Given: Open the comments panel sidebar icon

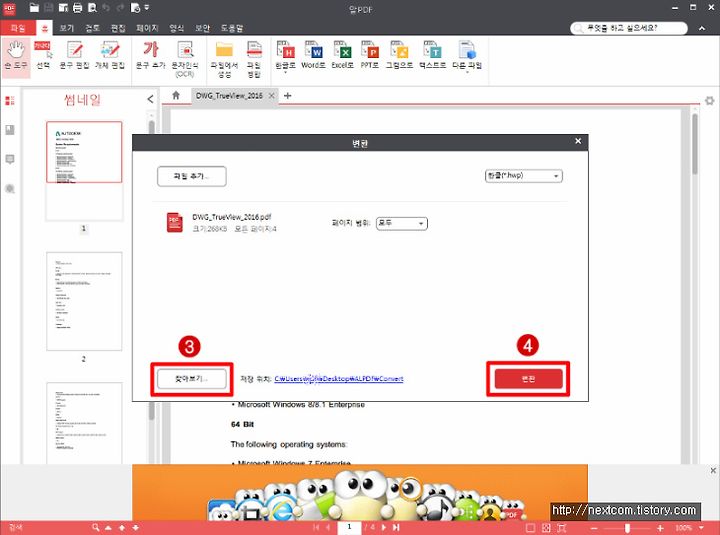Looking at the screenshot, I should pyautogui.click(x=10, y=159).
